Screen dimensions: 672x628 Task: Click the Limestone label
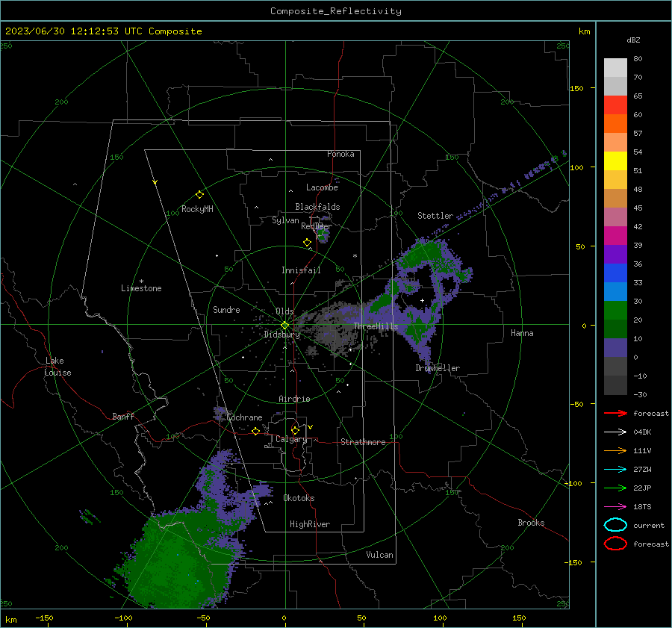pos(141,288)
